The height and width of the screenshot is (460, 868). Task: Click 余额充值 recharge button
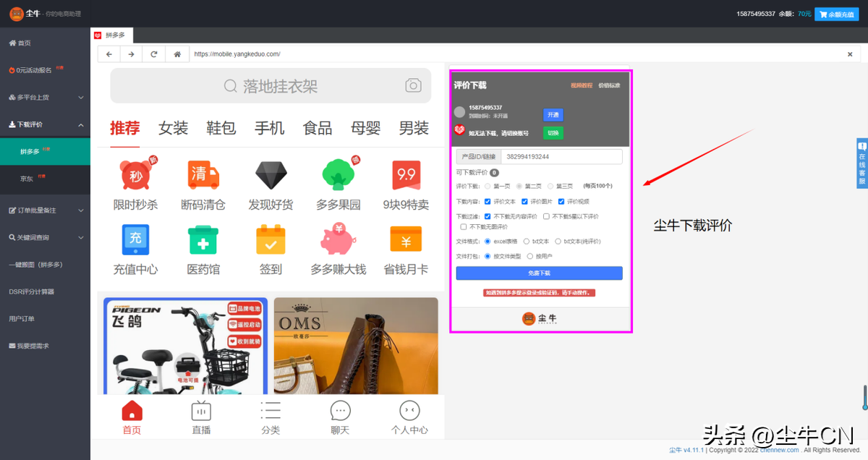836,14
